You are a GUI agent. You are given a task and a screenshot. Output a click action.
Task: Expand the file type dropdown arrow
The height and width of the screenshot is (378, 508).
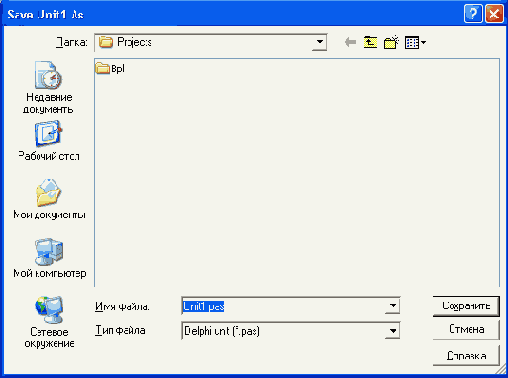click(393, 331)
